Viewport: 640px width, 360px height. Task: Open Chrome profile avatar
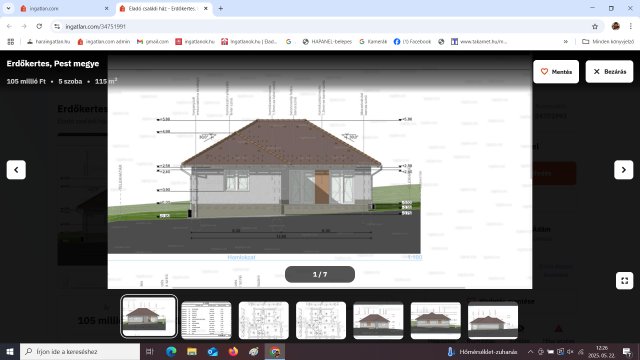point(616,27)
